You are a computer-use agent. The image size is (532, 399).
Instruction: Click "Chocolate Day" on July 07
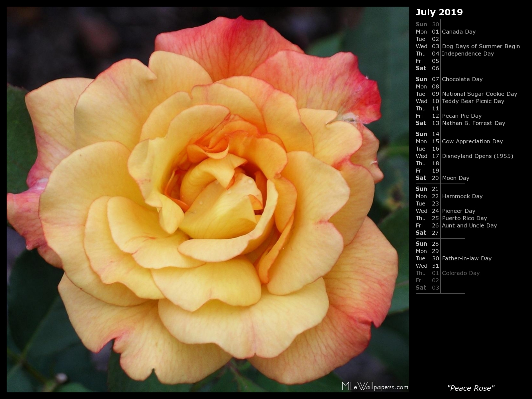[462, 79]
